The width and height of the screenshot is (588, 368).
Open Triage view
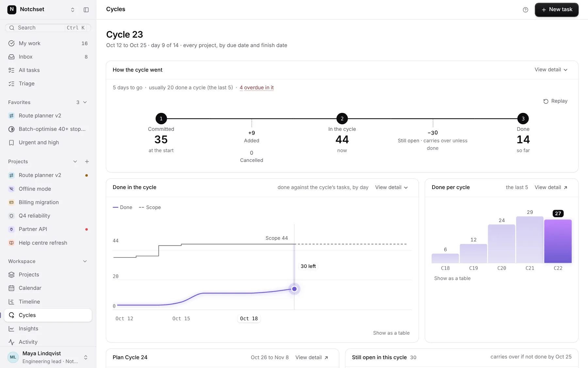48,83
